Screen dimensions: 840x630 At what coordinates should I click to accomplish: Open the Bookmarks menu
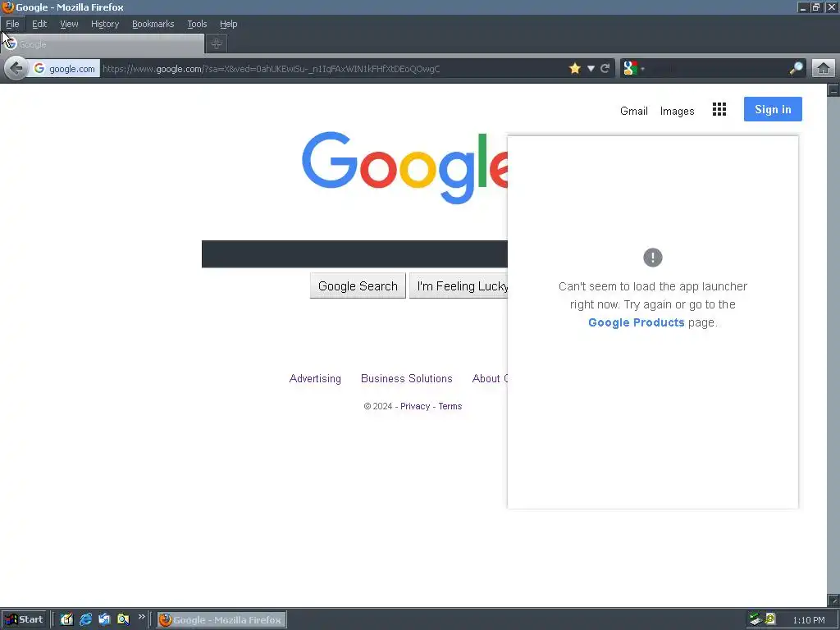(153, 24)
